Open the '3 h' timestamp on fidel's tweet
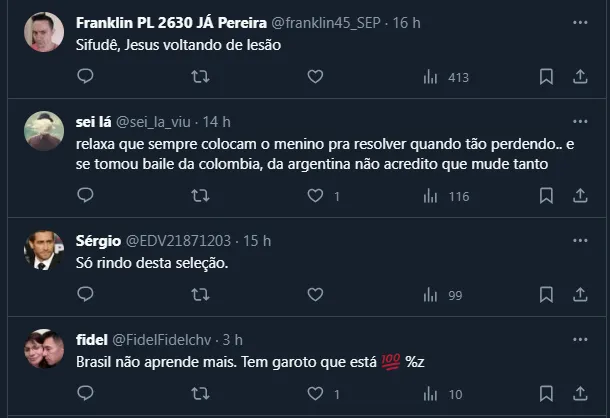610x418 pixels. (x=232, y=339)
